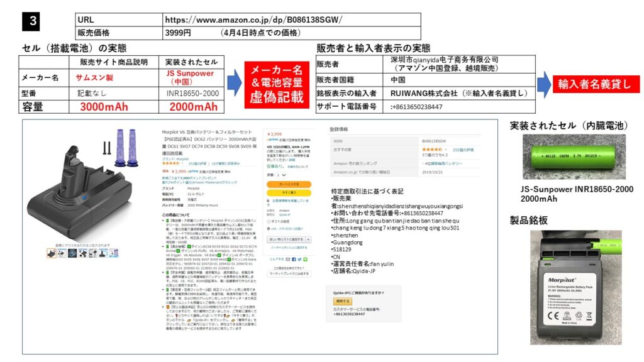
Task: Click the email share icon
Action: point(287,258)
